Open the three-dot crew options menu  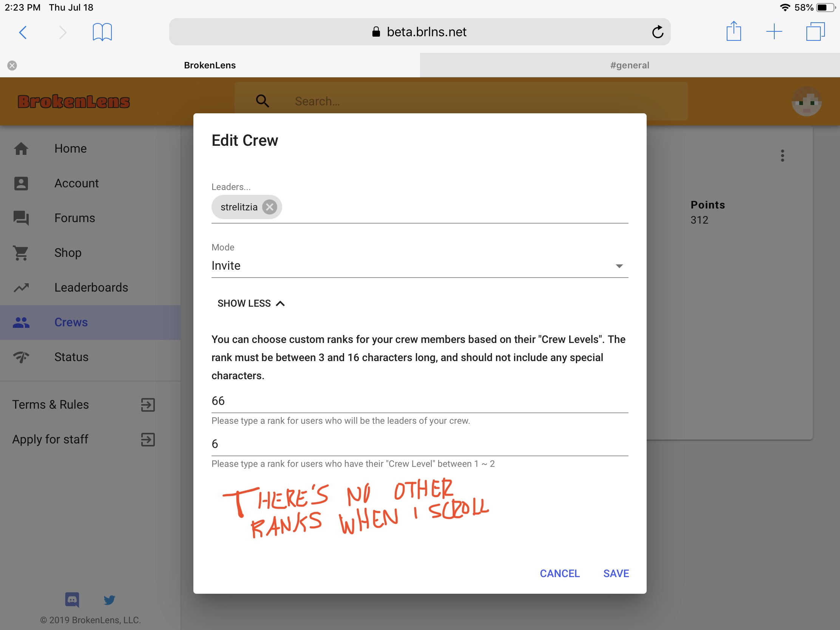pyautogui.click(x=782, y=155)
